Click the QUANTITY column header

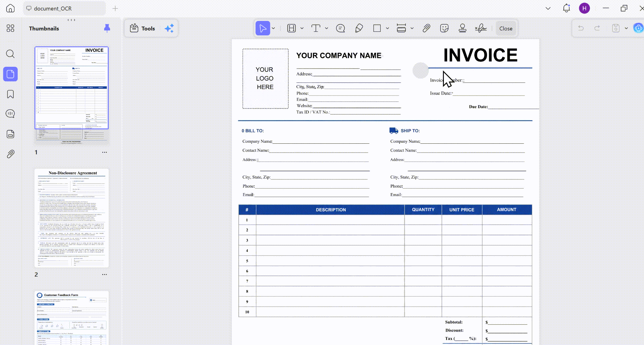pos(423,209)
